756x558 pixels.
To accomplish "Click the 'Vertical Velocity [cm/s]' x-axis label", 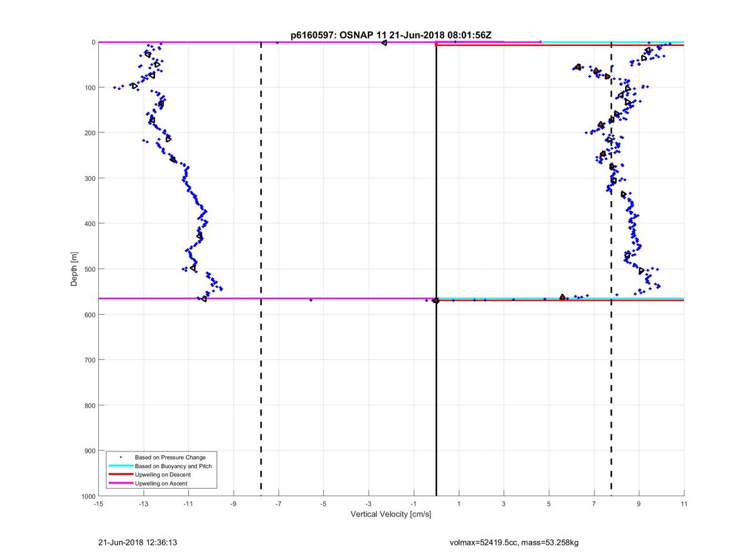I will 391,514.
